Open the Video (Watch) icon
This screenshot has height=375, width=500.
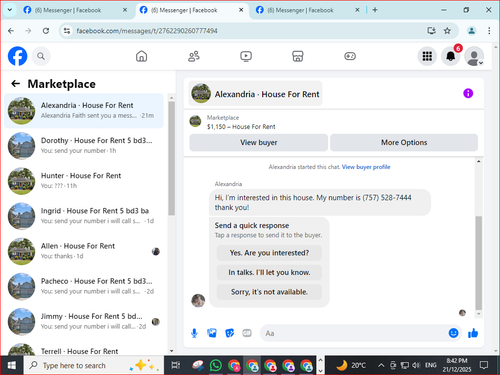[246, 56]
